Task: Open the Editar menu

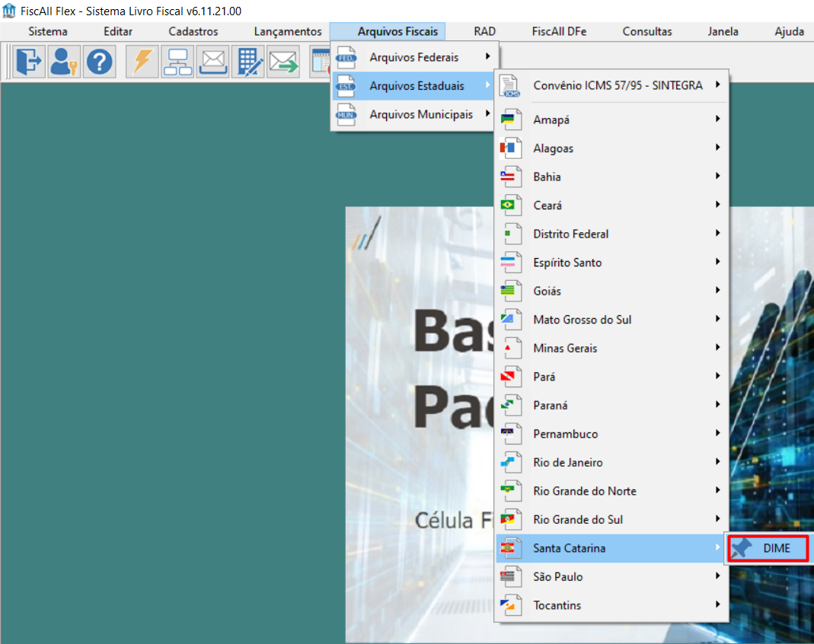Action: (x=118, y=31)
